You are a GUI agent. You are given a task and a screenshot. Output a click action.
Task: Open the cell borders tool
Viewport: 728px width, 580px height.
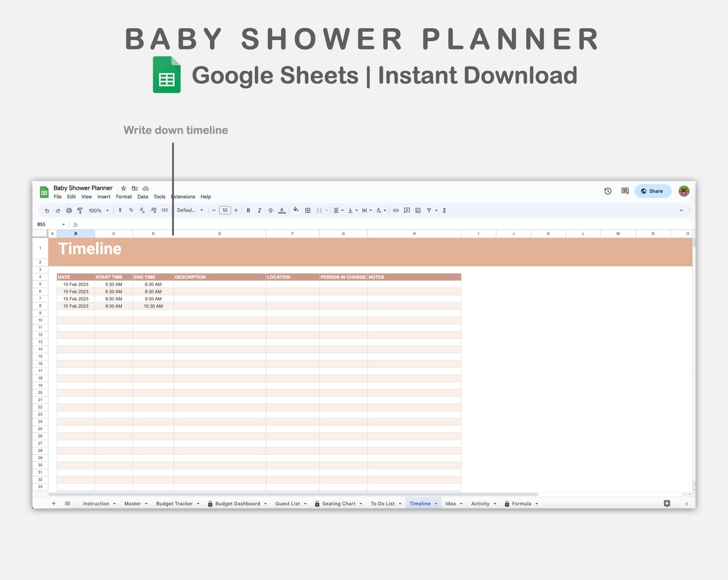(x=308, y=210)
